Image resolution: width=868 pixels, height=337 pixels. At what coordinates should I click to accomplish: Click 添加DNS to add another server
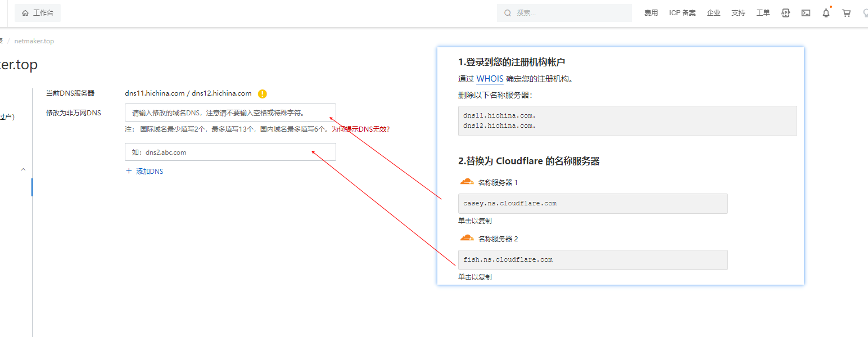pos(144,171)
